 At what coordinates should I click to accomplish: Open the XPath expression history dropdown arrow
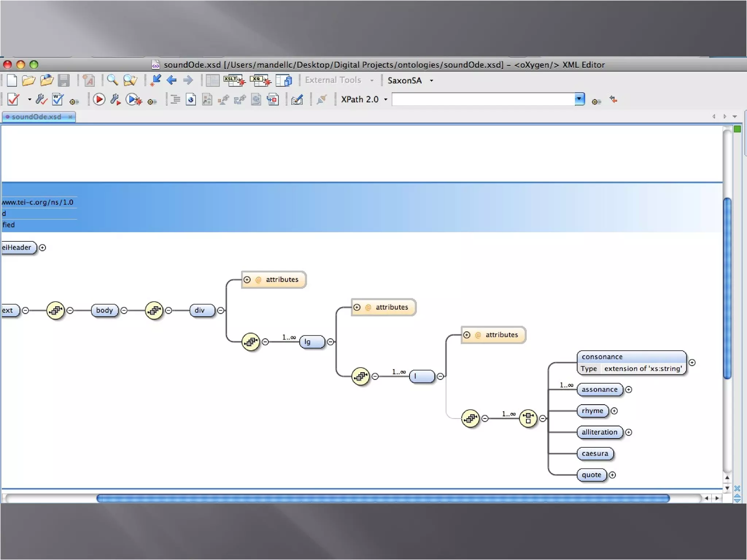[579, 99]
